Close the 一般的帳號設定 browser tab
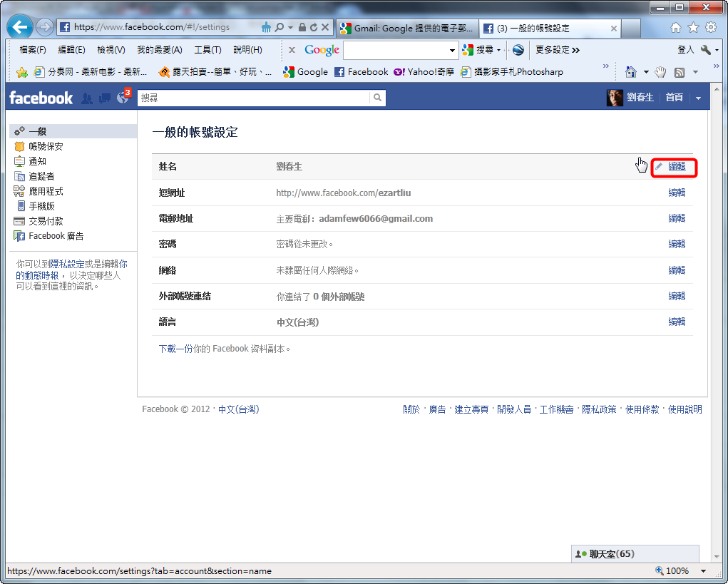The width and height of the screenshot is (728, 584). click(613, 29)
